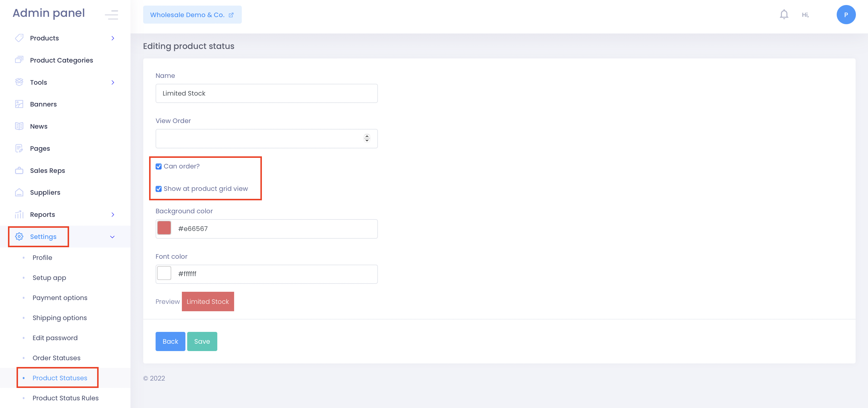Open Product Statuses settings

(x=60, y=378)
